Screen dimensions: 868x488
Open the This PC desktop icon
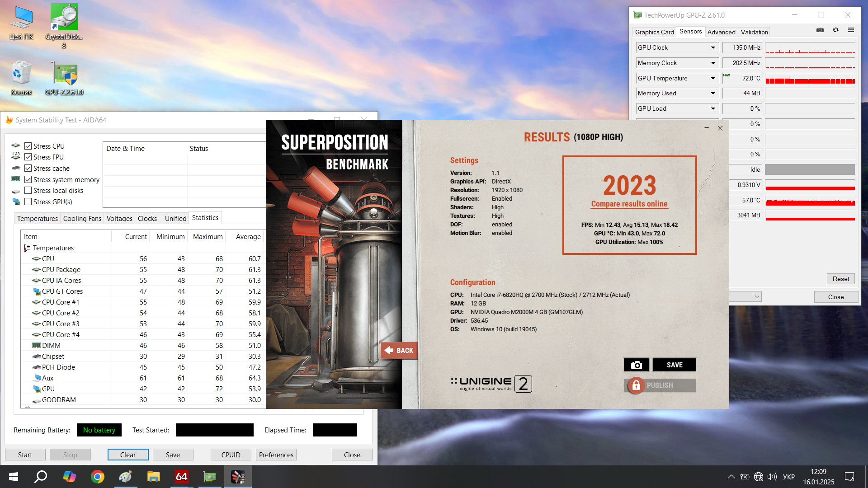pos(21,23)
